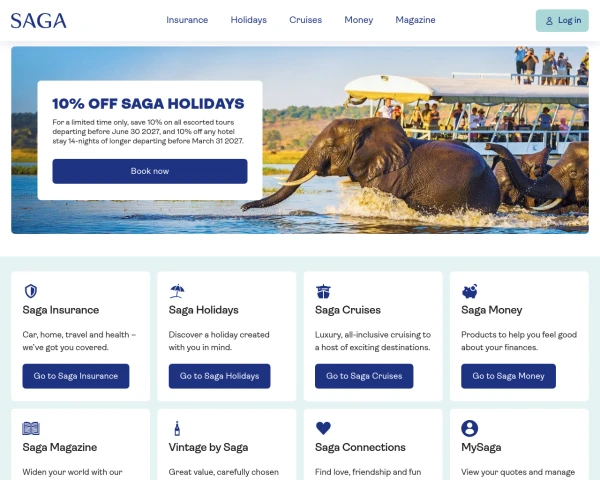Click the Log in button
600x480 pixels.
(x=562, y=21)
